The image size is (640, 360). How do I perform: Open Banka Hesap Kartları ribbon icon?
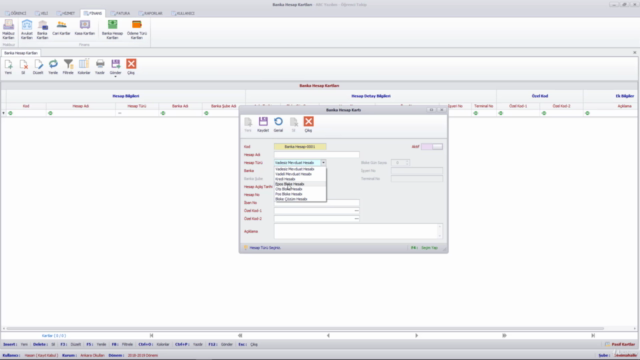coord(112,29)
